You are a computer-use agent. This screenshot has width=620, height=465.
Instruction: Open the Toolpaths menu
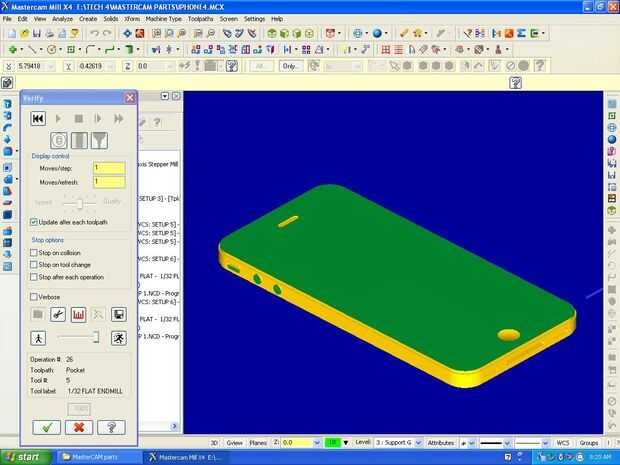click(200, 19)
